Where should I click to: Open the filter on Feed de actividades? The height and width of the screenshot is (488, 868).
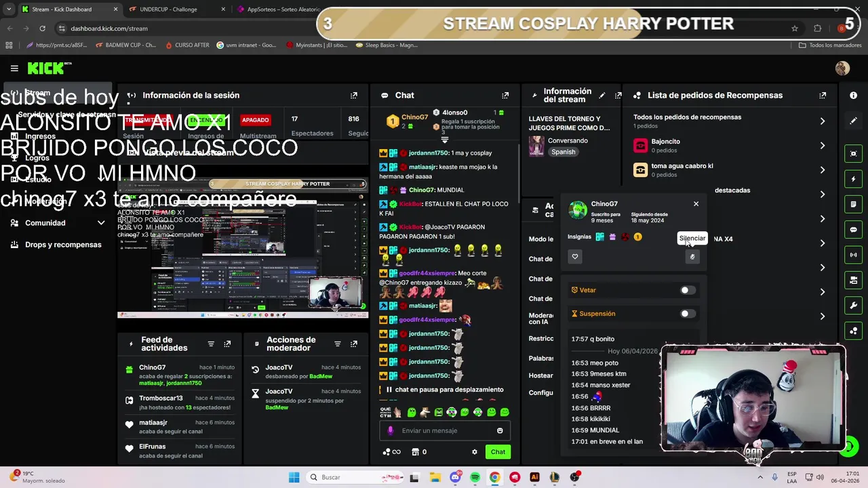coord(211,344)
